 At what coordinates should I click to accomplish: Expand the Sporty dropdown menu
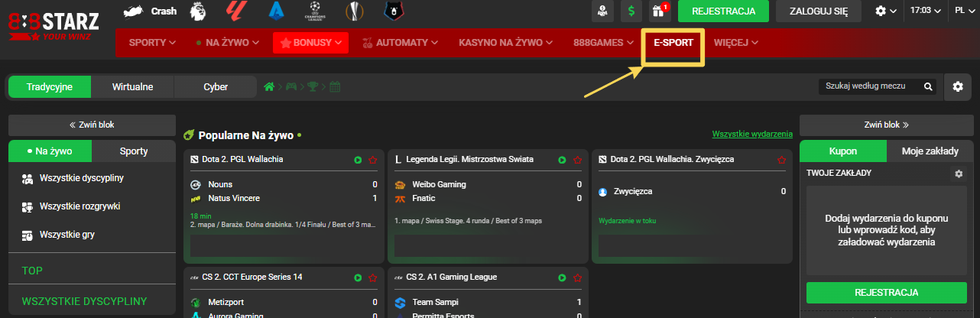click(x=152, y=43)
